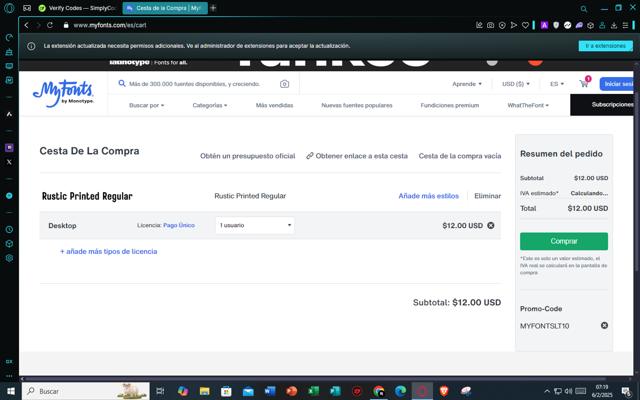Click 'Cesta de la compra vacía' link
The image size is (640, 400).
pos(460,156)
